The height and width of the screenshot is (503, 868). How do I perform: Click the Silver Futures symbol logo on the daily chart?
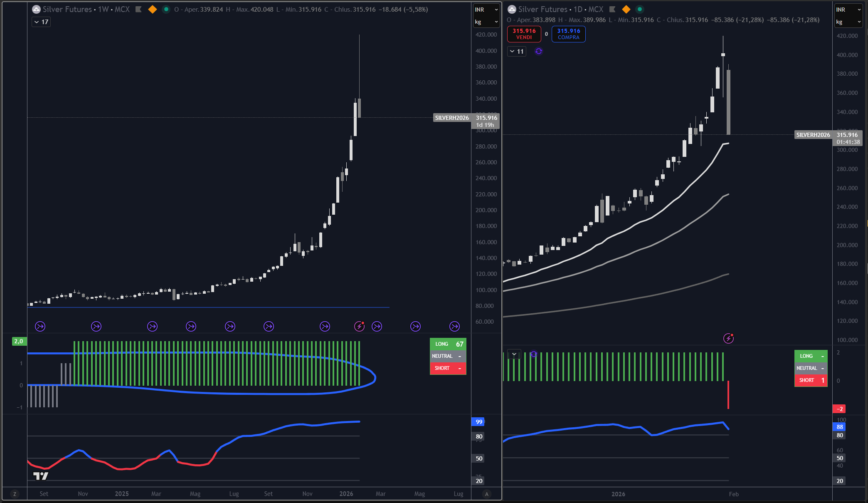point(512,9)
